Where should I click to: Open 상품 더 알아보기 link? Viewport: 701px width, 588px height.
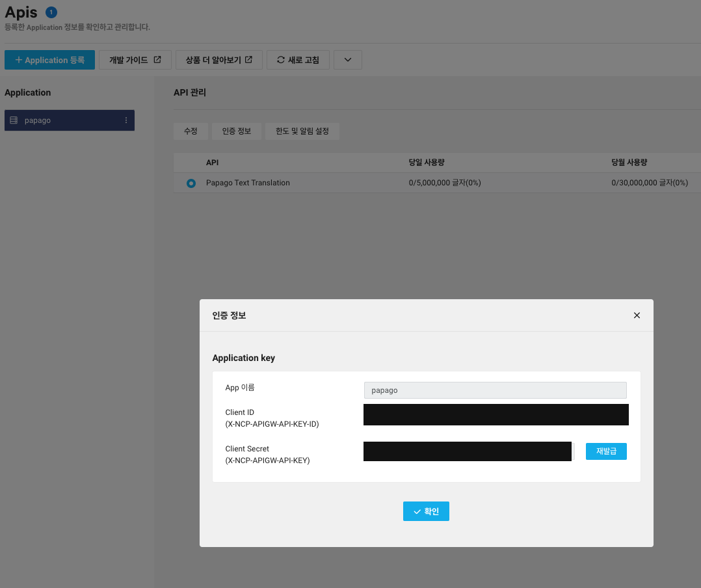tap(219, 60)
